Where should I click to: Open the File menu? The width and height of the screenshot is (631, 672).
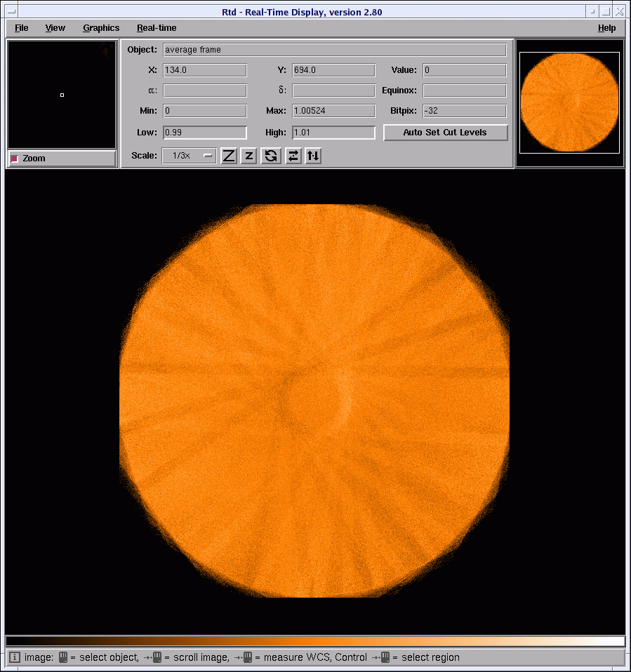[x=22, y=28]
